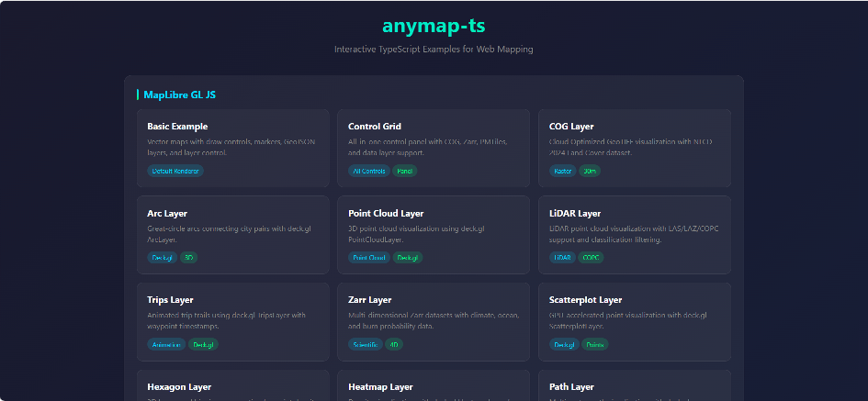
Task: Click the All Controls tag
Action: coord(368,171)
